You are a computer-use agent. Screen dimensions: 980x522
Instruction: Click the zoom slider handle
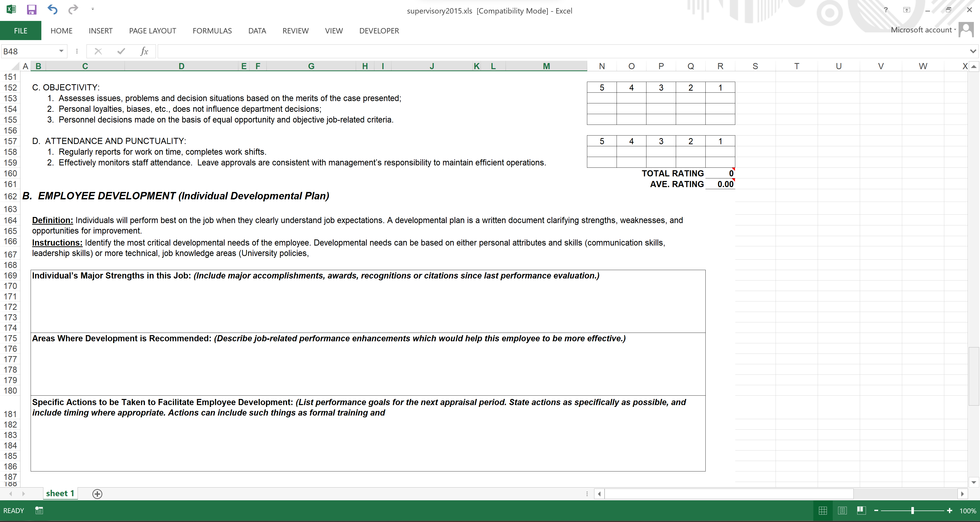click(912, 511)
